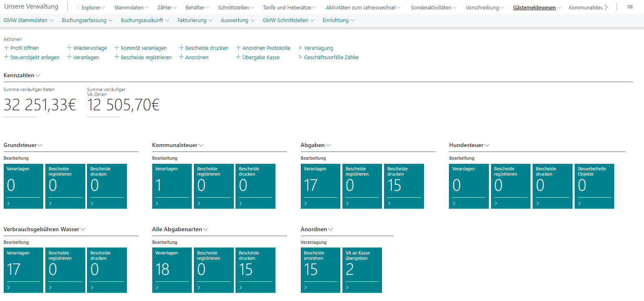Open the Fakturierung submenu
Image resolution: width=644 pixels, height=301 pixels.
194,20
